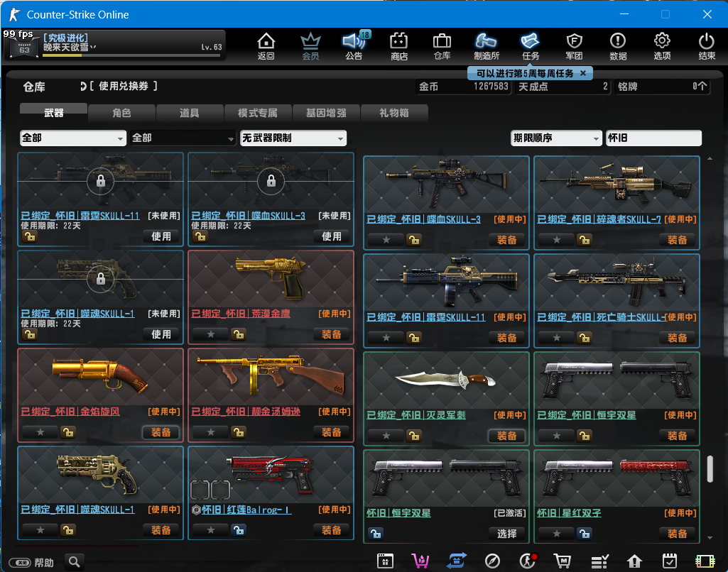Image resolution: width=728 pixels, height=572 pixels.
Task: Switch to the 角色 tab
Action: [121, 112]
